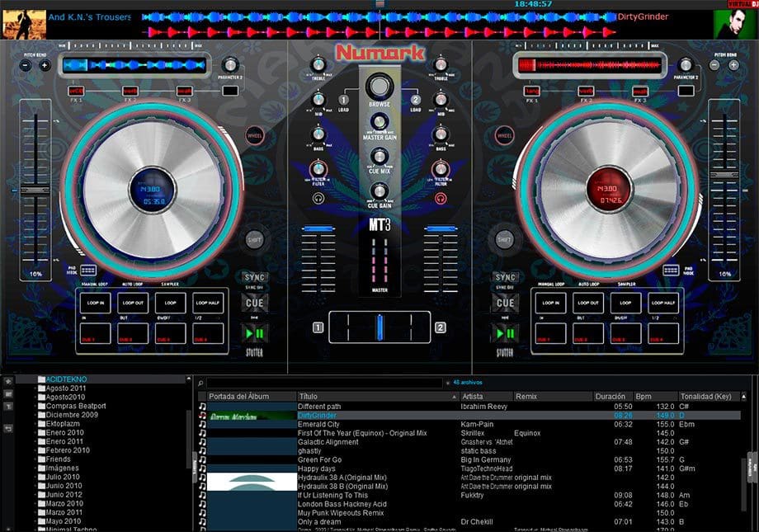Click right deck album cover thumbnail
Image resolution: width=759 pixels, height=532 pixels.
(x=735, y=24)
